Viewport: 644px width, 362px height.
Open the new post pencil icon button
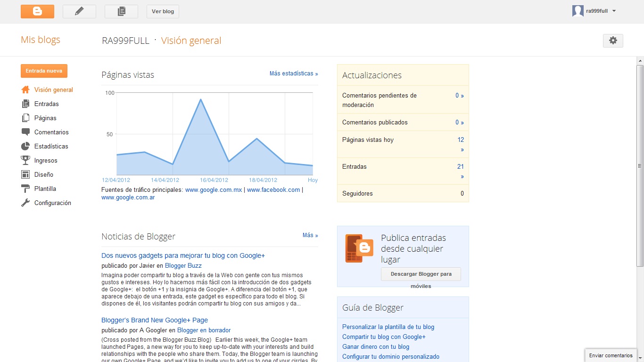tap(79, 11)
